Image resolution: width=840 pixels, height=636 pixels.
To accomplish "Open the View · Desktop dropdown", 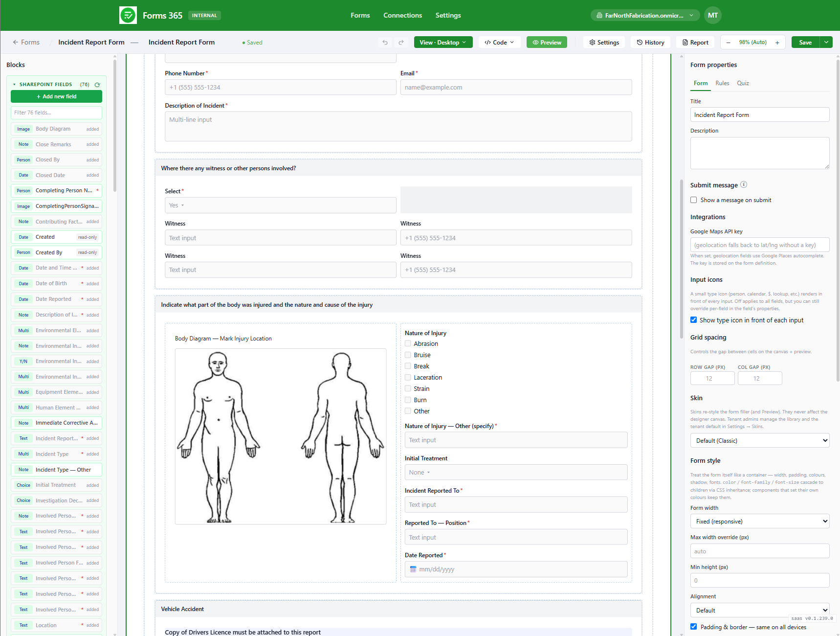I will click(443, 43).
